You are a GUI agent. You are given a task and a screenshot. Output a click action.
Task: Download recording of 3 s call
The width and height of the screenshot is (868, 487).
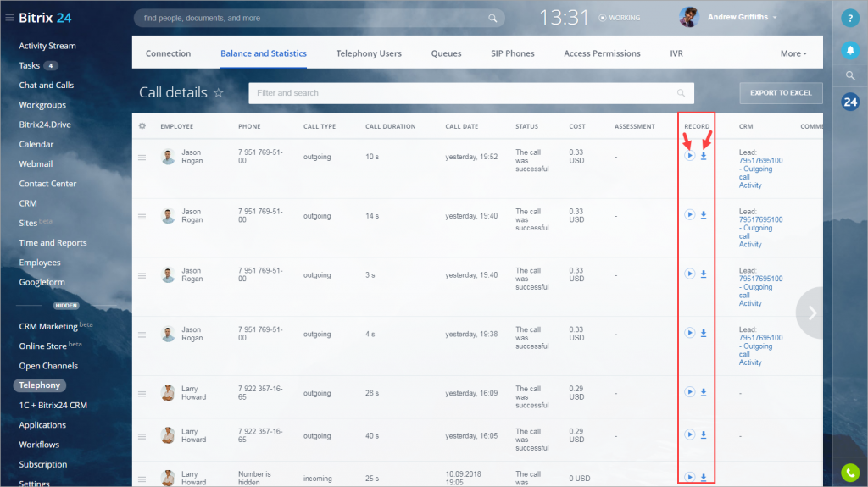[704, 274]
